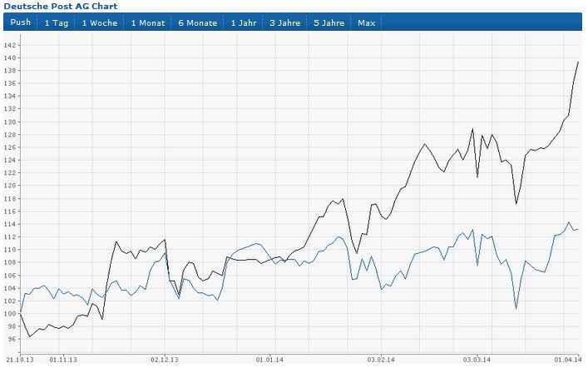The width and height of the screenshot is (588, 368).
Task: Click the 100 value on y-axis
Action: pos(10,314)
